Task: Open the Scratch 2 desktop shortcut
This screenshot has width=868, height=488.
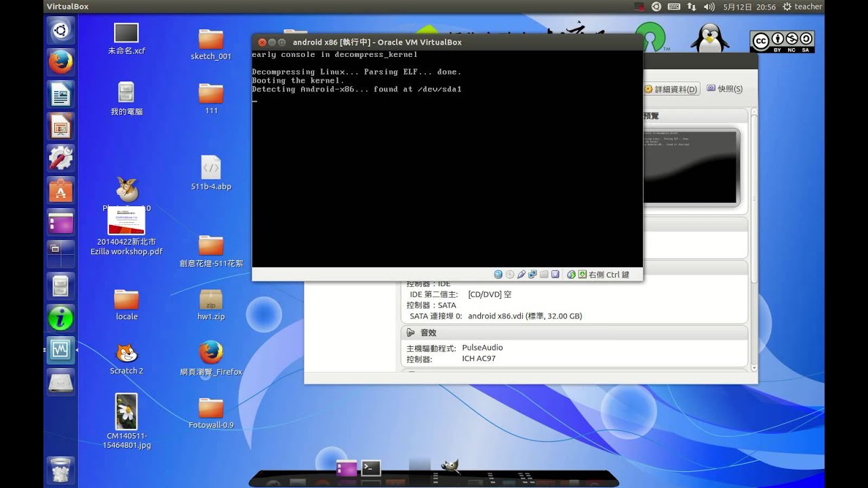Action: click(126, 359)
